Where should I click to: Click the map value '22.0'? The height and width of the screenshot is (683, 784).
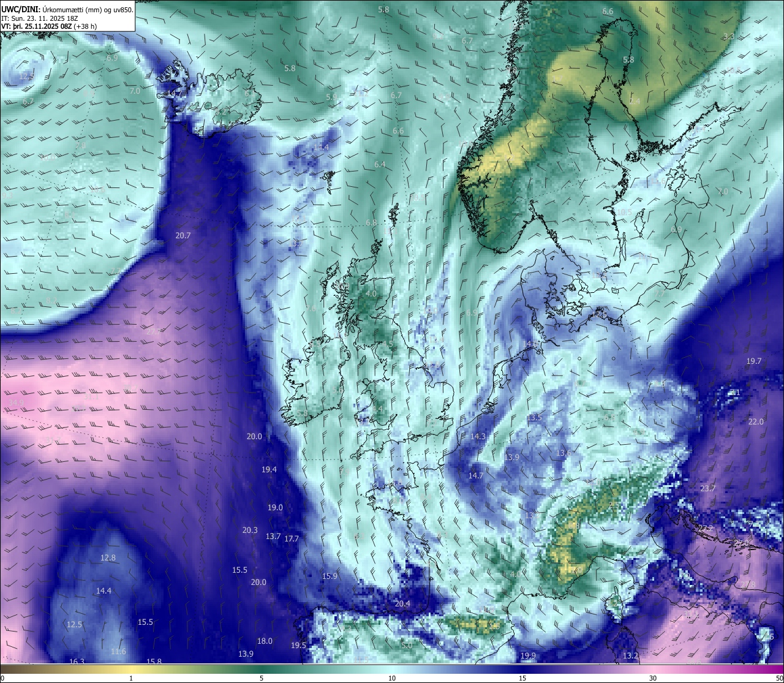coord(756,421)
